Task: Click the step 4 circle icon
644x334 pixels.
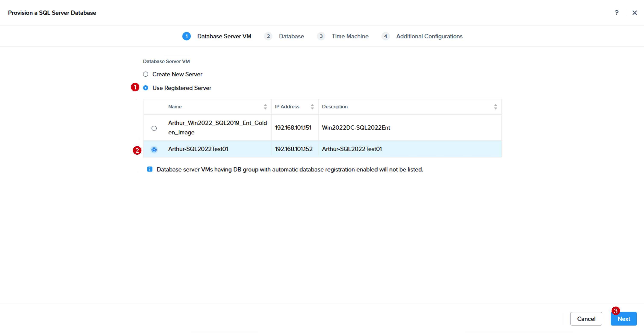Action: pyautogui.click(x=385, y=36)
